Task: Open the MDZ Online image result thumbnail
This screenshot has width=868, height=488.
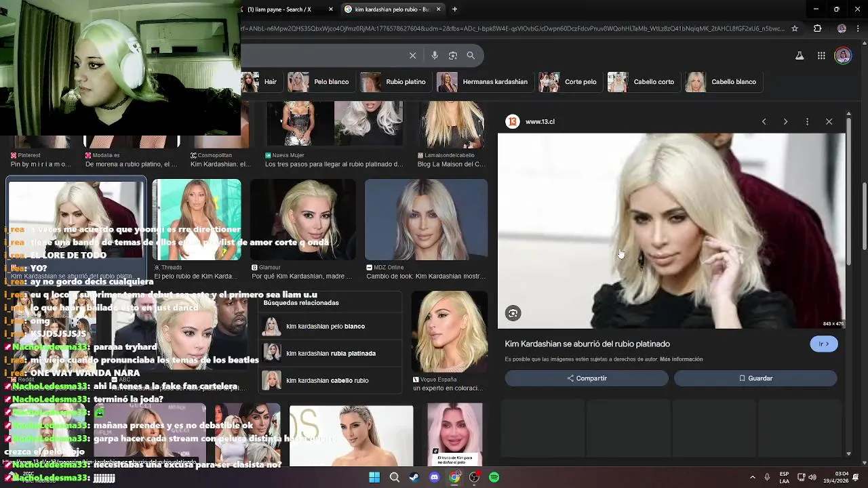Action: [x=426, y=220]
